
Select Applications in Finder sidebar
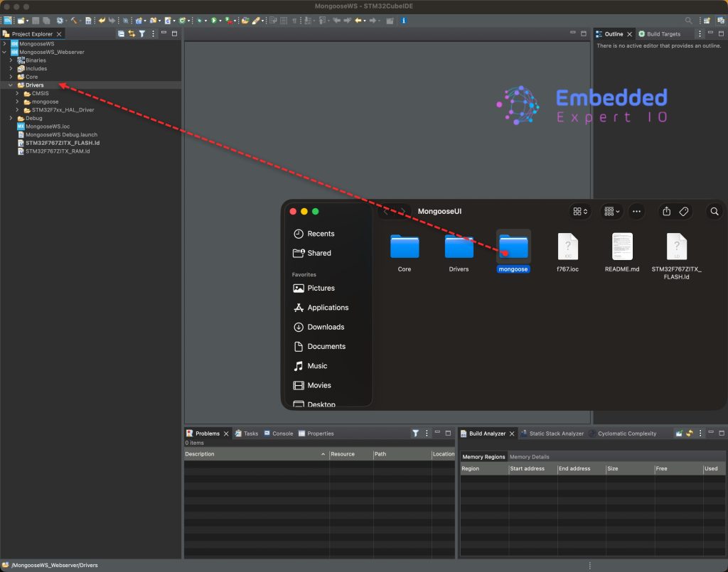328,308
